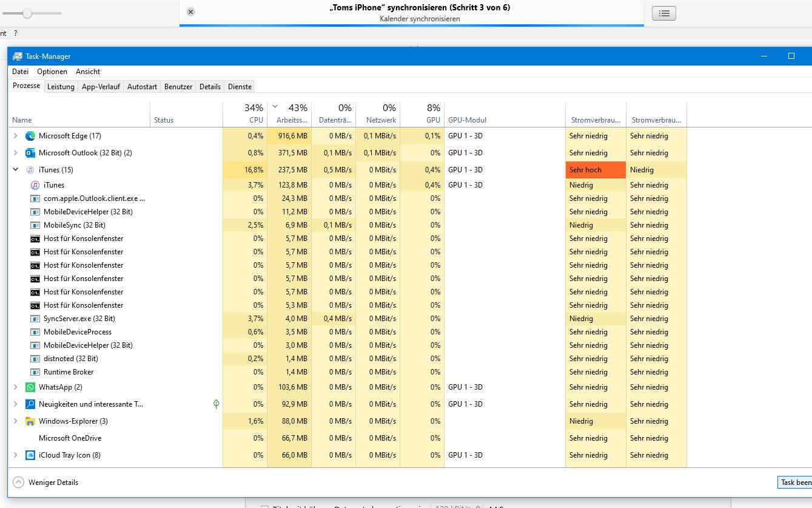This screenshot has width=812, height=508.
Task: Click the Runtime Broker icon
Action: [x=35, y=372]
